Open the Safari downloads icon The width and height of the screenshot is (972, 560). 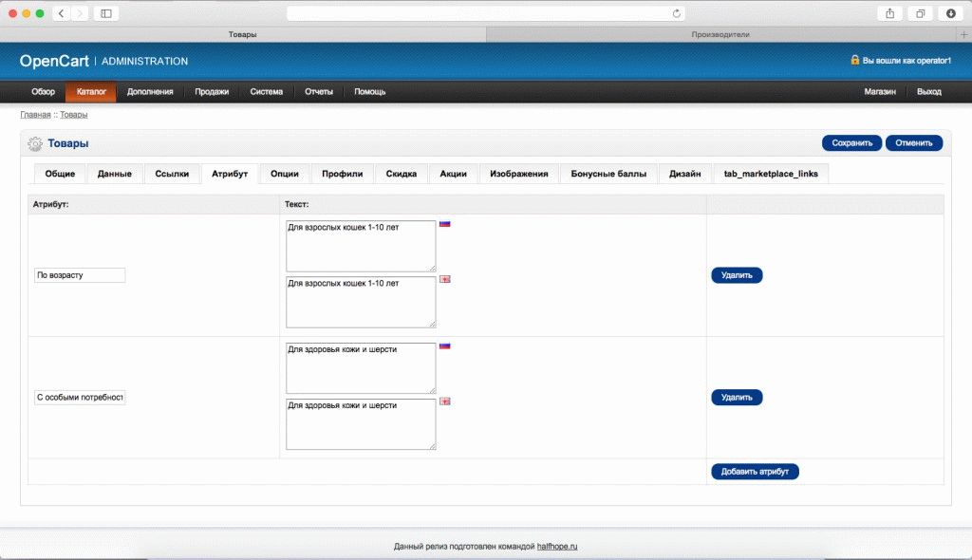point(950,13)
